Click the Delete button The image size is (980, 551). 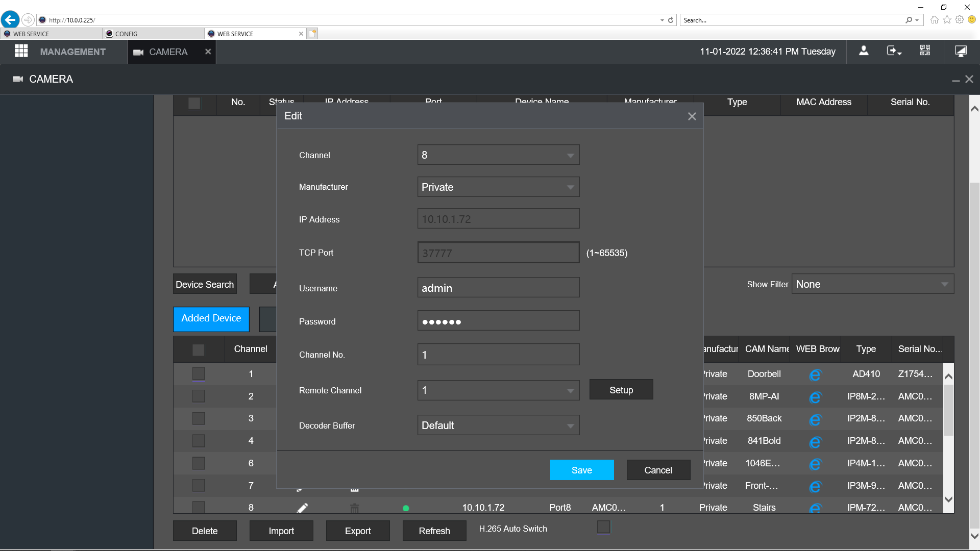click(x=205, y=531)
